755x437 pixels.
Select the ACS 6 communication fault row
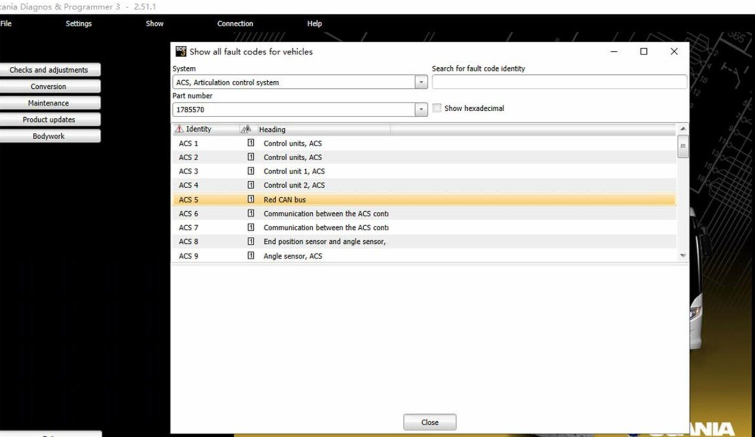click(420, 213)
